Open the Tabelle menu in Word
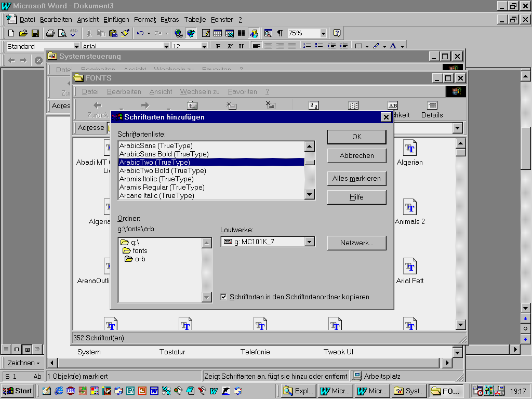Viewport: 532px width, 399px height. pyautogui.click(x=195, y=20)
